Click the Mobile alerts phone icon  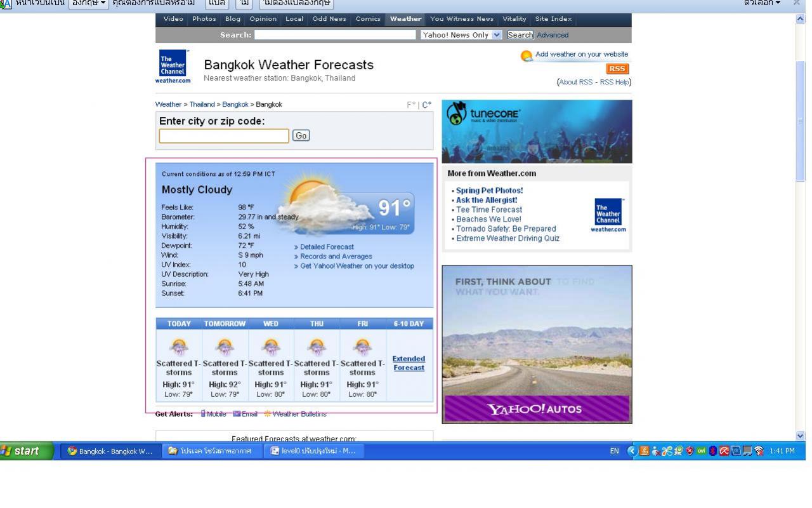point(203,414)
